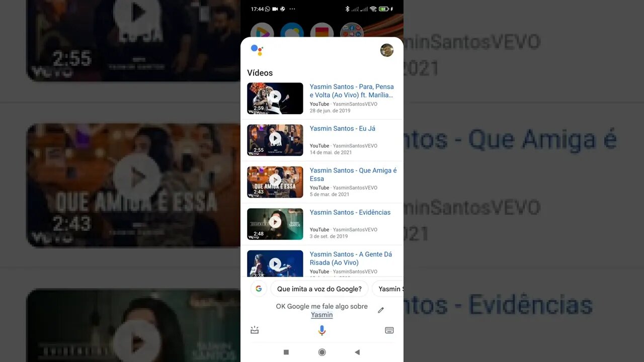This screenshot has width=644, height=362.
Task: Tap the Android home circle button
Action: click(322, 352)
